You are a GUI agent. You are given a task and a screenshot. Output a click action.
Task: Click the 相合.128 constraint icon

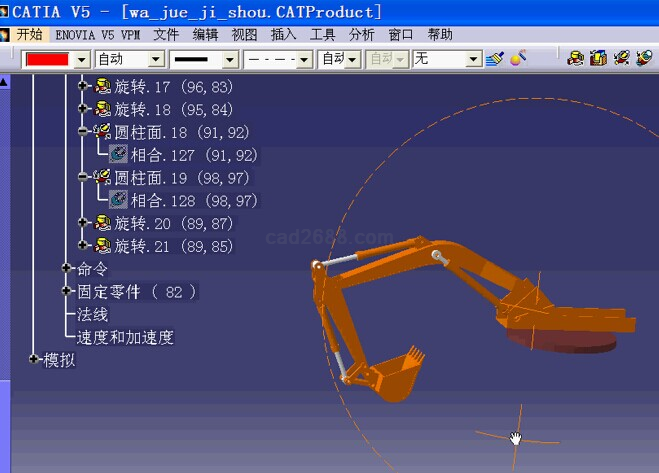click(118, 200)
